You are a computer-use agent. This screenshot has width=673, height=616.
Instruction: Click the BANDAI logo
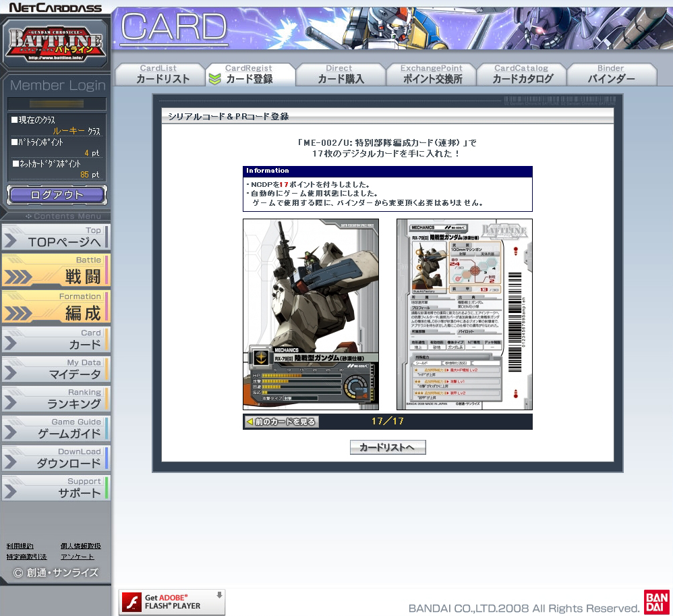pos(656,602)
